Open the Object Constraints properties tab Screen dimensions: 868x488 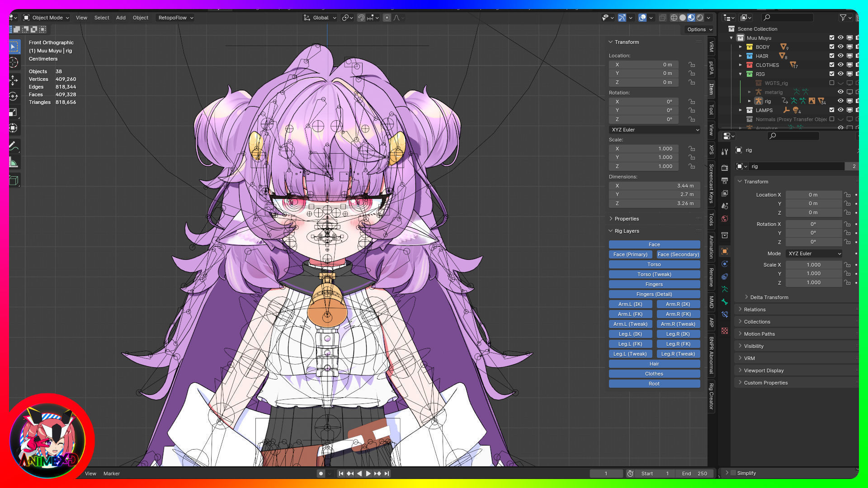point(725,277)
